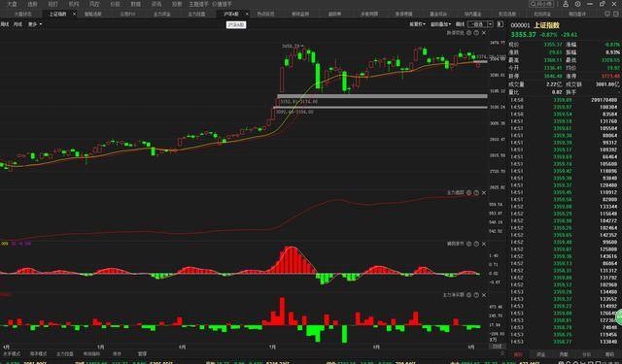
Task: Close the bottom net-flow bar panel
Action: 484,295
